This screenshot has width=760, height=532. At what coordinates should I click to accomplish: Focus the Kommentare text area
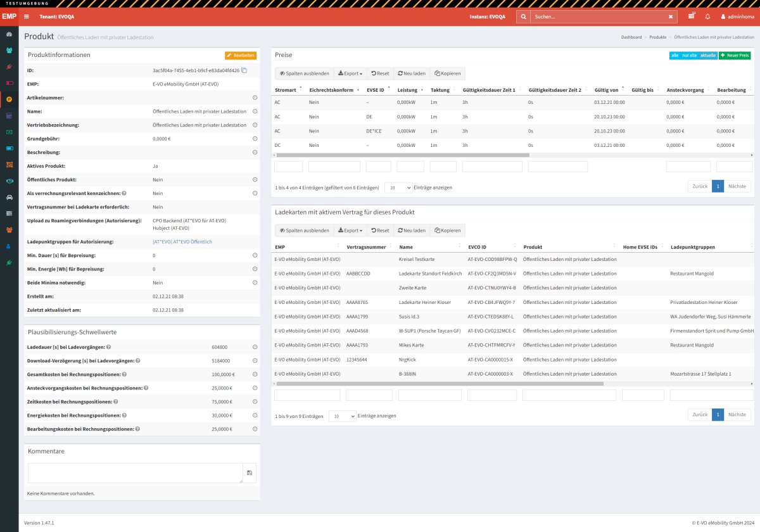pos(136,473)
